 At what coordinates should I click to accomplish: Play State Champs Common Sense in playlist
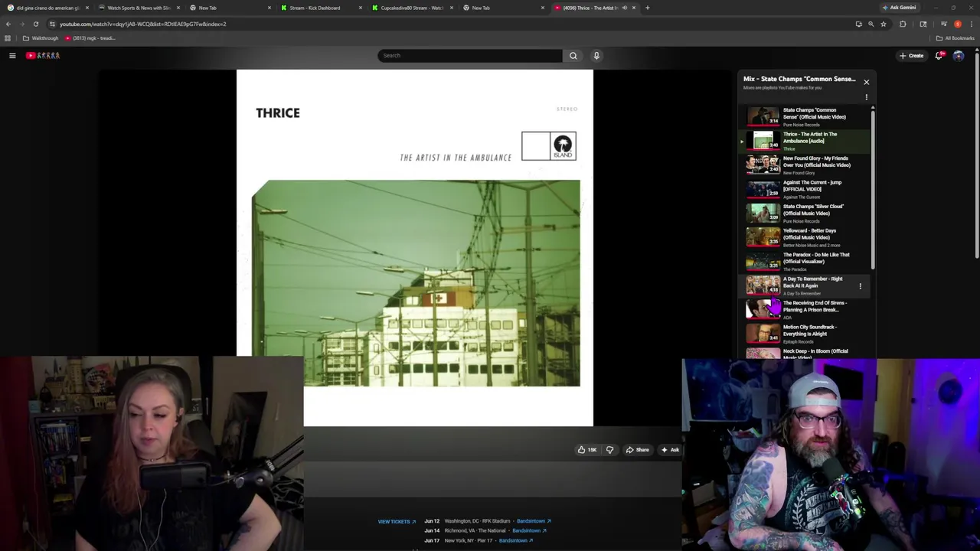(x=805, y=116)
